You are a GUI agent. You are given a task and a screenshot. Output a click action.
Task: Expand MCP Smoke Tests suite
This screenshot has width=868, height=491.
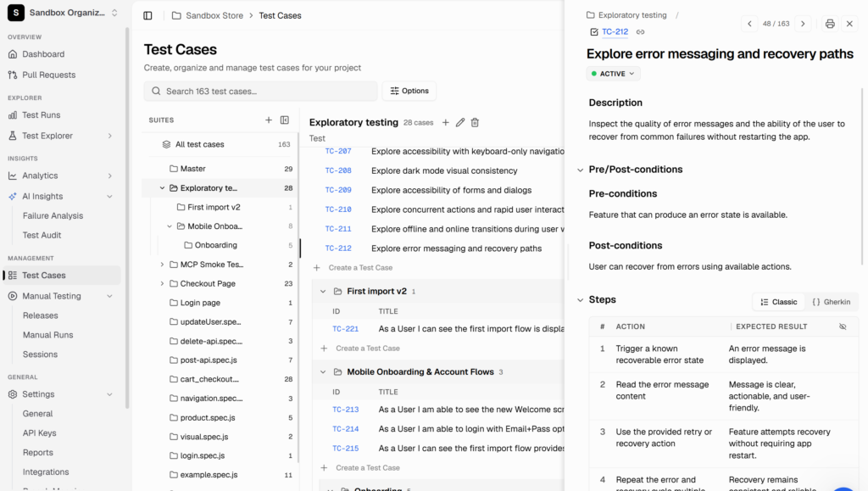(162, 265)
